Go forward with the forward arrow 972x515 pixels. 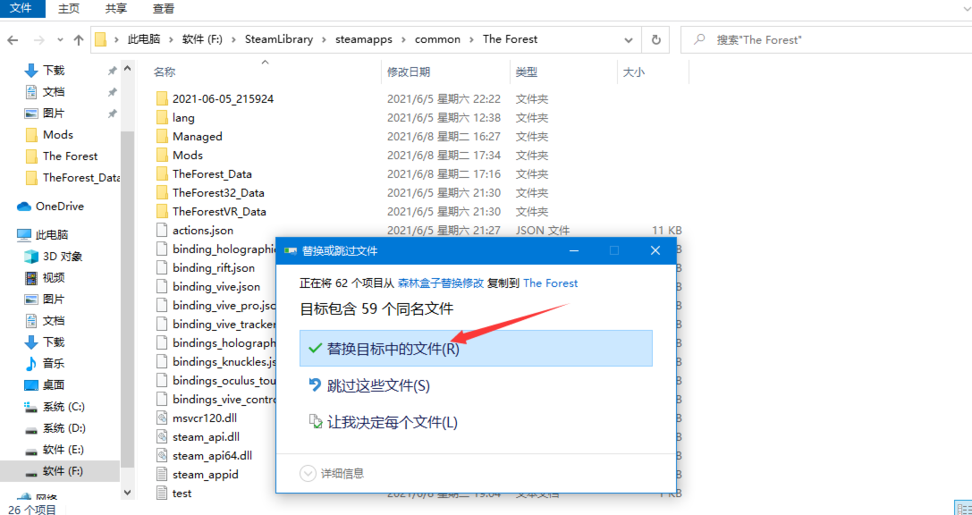pos(38,40)
